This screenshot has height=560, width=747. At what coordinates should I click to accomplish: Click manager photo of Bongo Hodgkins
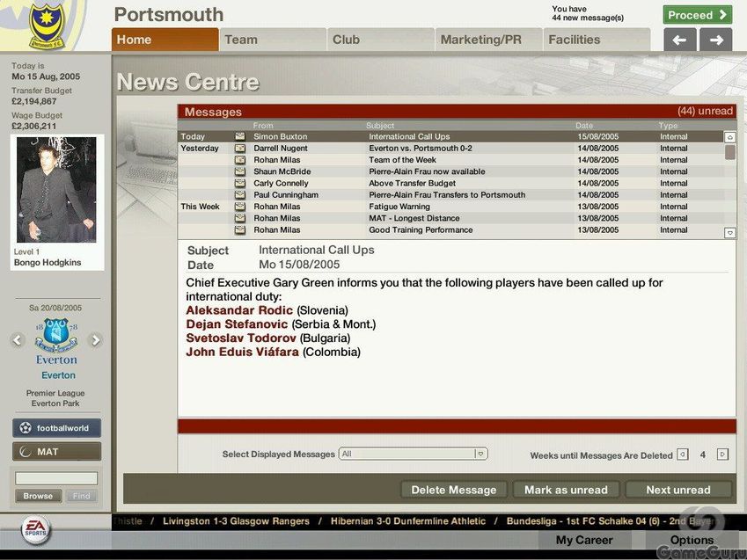tap(56, 190)
